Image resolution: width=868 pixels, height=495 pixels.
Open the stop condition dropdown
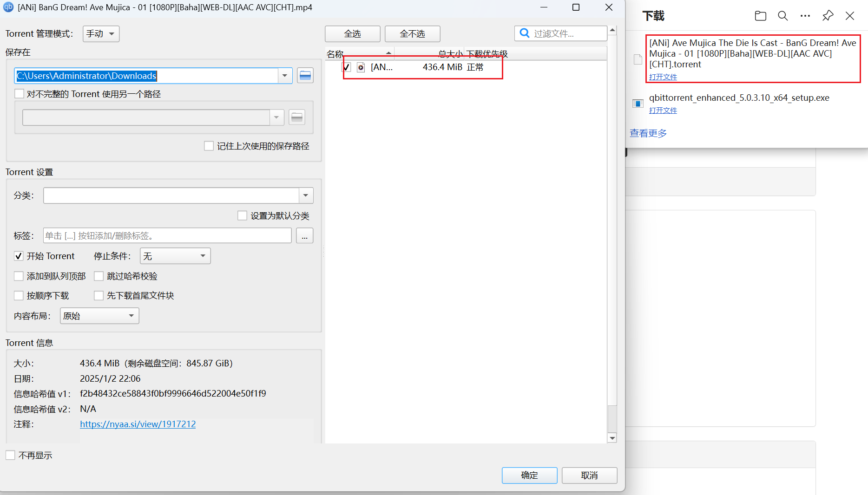[175, 256]
